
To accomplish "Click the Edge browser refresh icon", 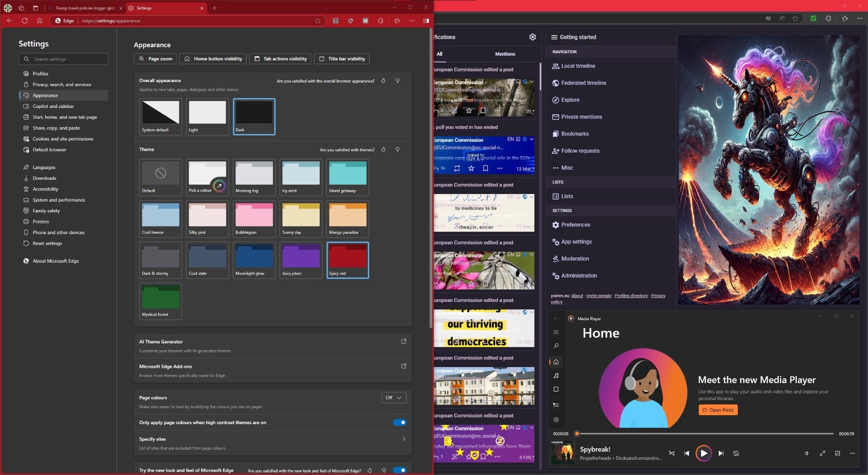I will click(x=25, y=21).
